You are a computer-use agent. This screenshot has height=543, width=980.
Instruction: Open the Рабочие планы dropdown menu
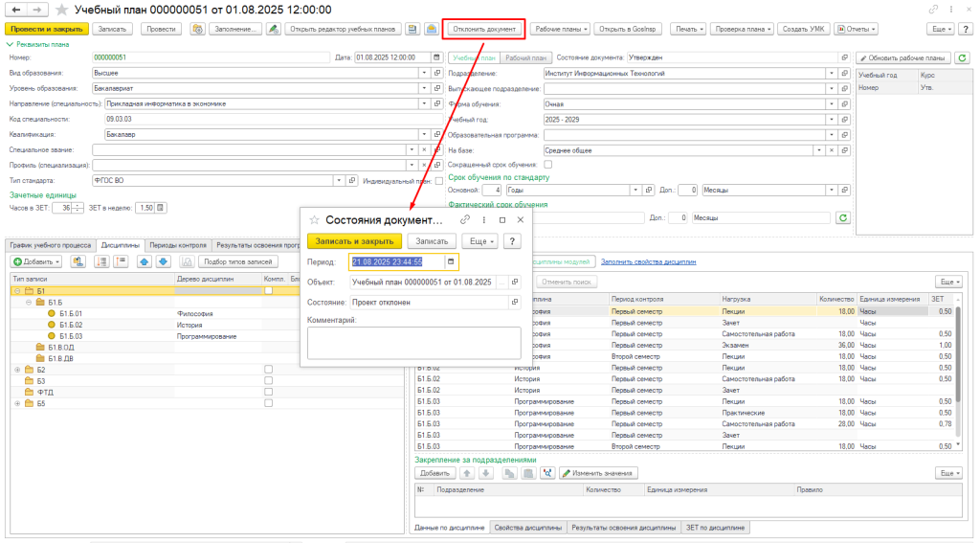point(559,29)
